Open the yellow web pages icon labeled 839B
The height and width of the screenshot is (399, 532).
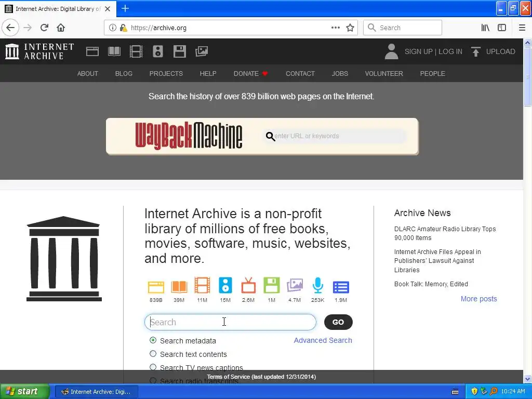point(156,287)
